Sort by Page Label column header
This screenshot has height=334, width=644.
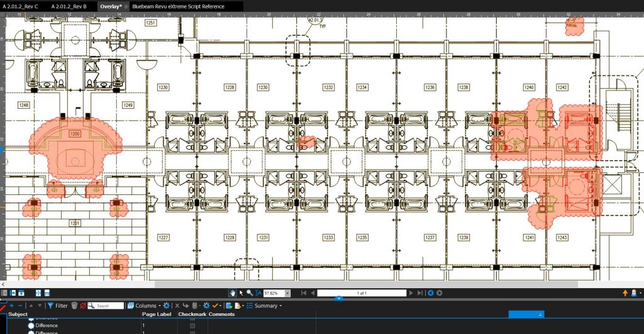(x=157, y=315)
